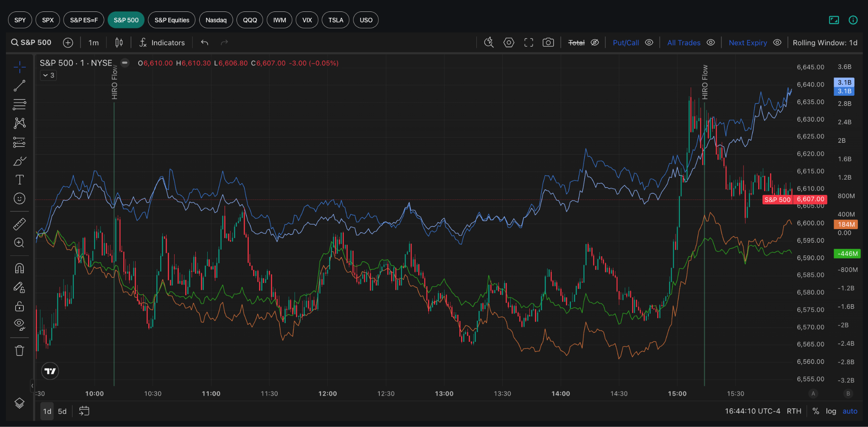Screen dimensions: 868x427
Task: Click the orange 184M axis label
Action: point(846,225)
